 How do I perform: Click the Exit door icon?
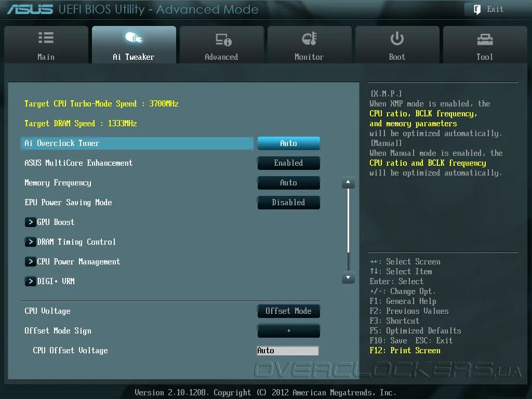pos(477,9)
